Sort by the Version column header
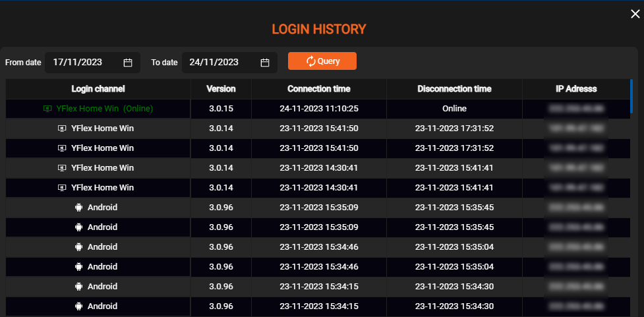 [221, 89]
